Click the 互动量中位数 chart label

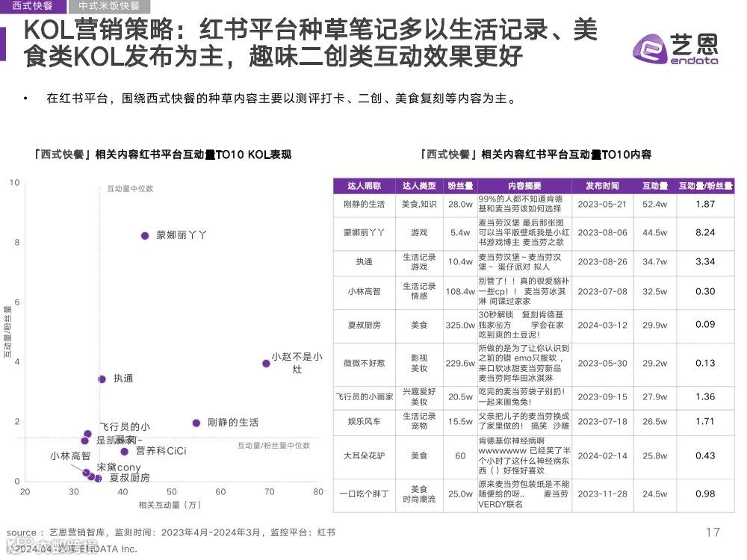130,189
